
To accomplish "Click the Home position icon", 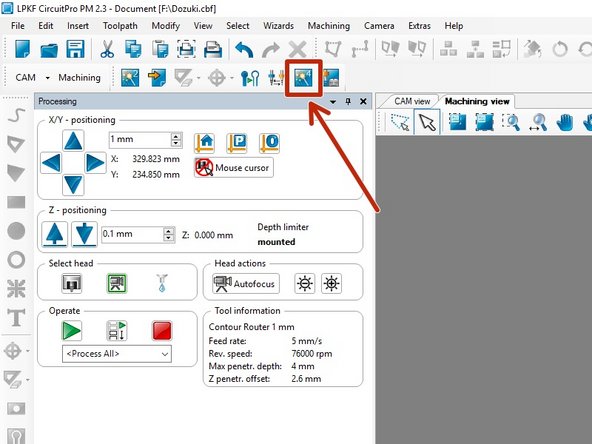I will coord(205,143).
